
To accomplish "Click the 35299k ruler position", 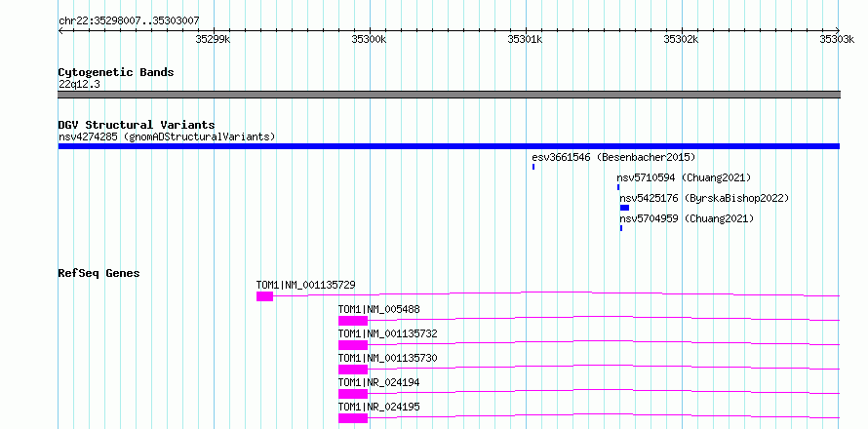I will coord(214,39).
